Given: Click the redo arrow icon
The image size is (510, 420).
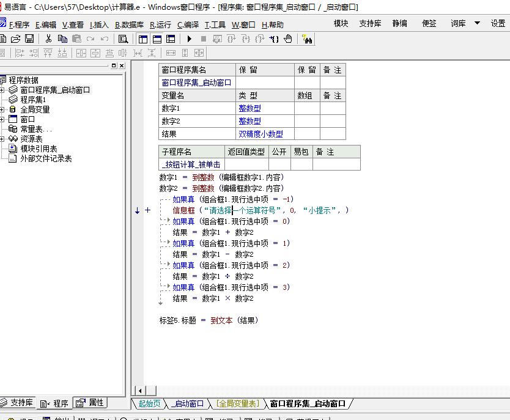Looking at the screenshot, I should pos(91,39).
